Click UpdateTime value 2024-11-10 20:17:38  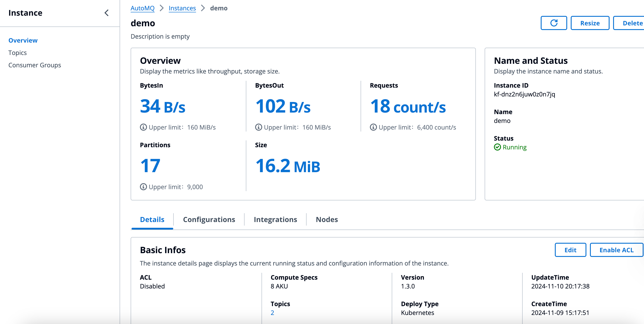point(560,286)
